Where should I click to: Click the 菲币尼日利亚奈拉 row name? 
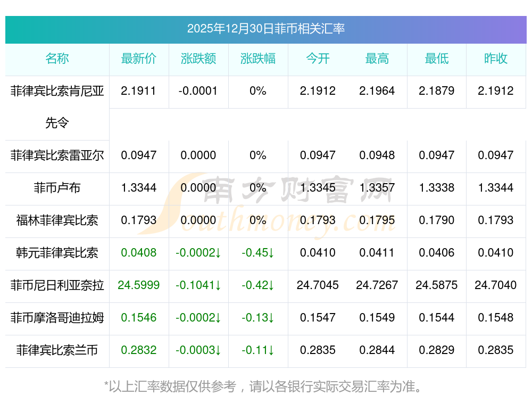57,285
